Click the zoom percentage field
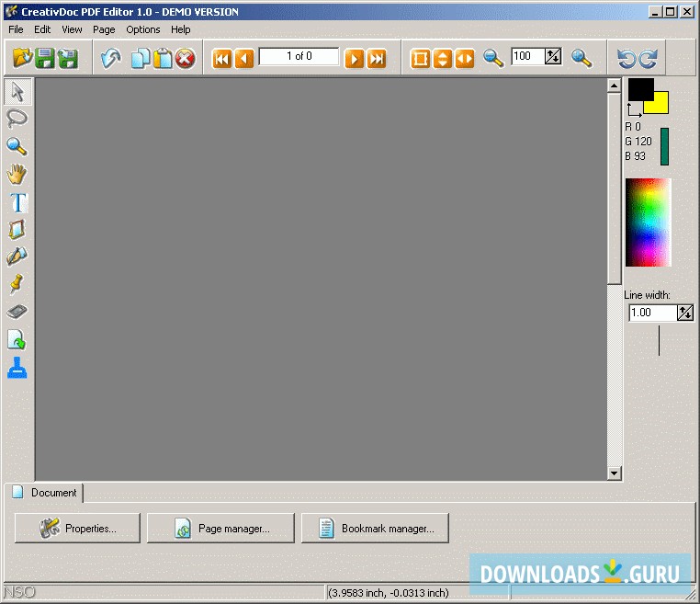700x604 pixels. click(527, 56)
